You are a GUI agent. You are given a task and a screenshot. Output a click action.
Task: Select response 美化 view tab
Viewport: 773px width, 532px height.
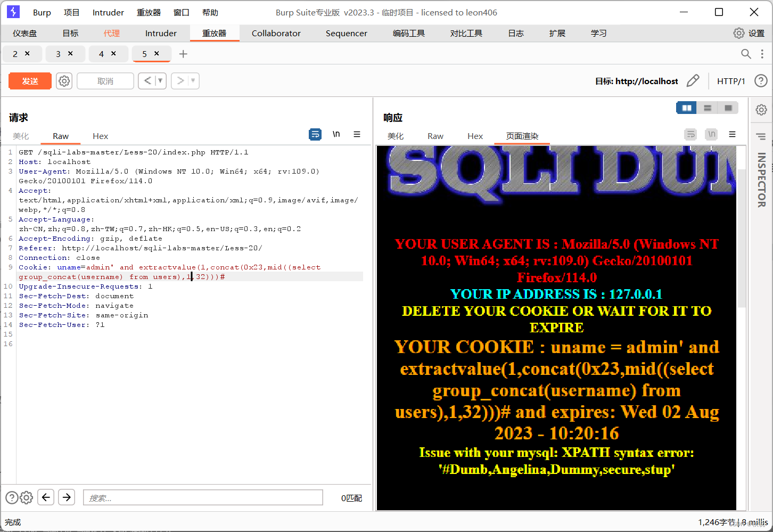click(396, 136)
